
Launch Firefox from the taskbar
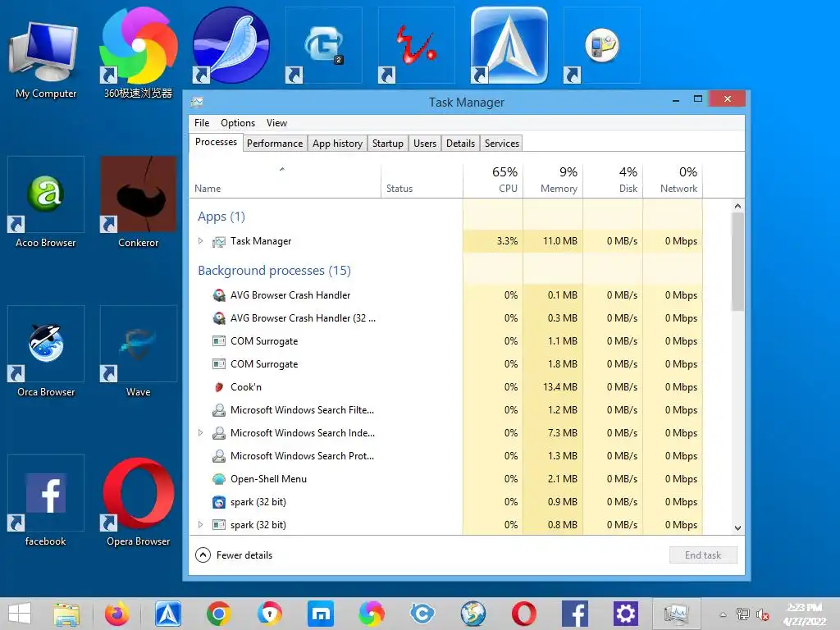(x=116, y=614)
